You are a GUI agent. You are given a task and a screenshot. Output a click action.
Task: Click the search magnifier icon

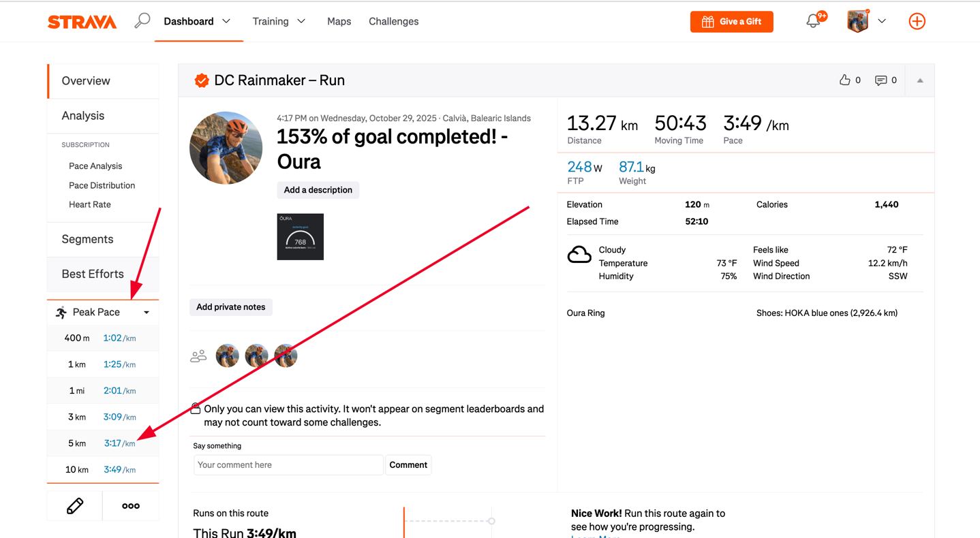point(142,21)
